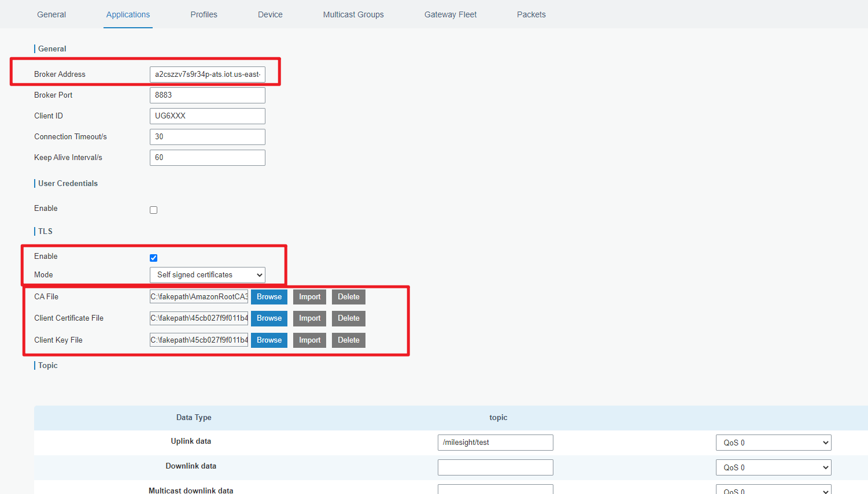
Task: Browse for a new CA File
Action: [269, 296]
